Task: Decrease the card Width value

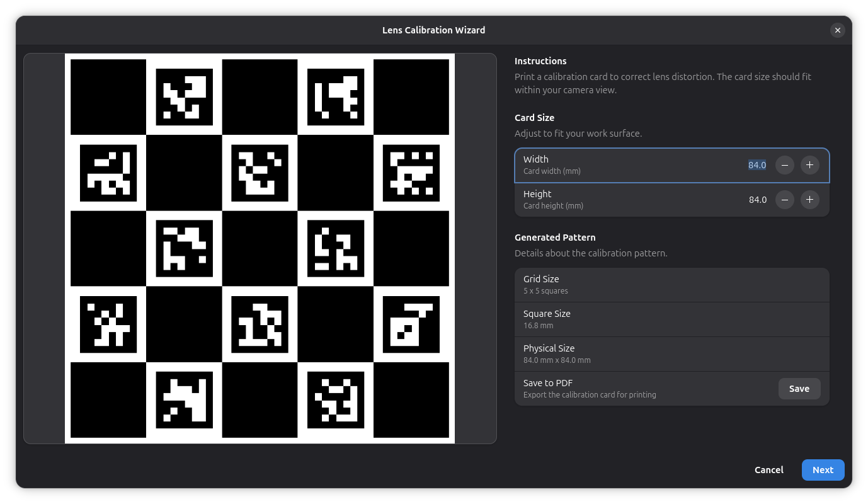Action: coord(784,165)
